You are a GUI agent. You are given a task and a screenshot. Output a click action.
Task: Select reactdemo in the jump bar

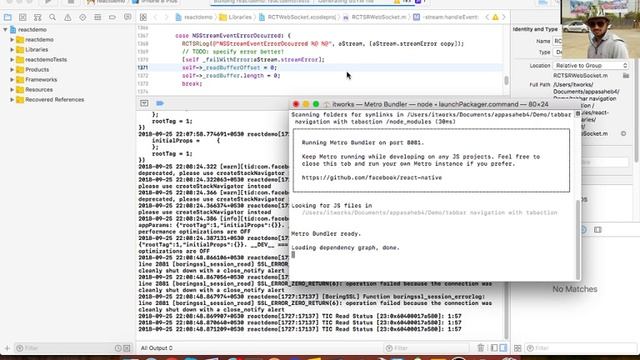(x=194, y=17)
